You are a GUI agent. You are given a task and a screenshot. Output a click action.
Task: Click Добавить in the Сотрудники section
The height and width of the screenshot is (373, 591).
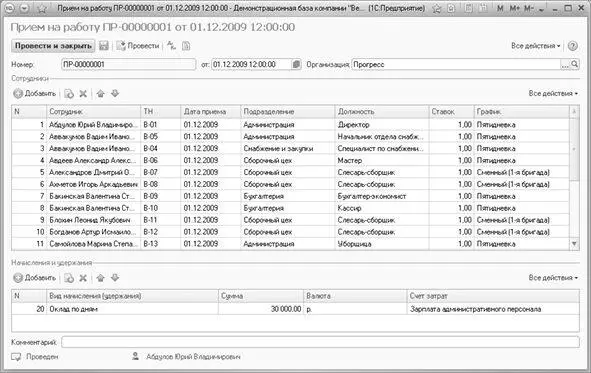point(35,93)
